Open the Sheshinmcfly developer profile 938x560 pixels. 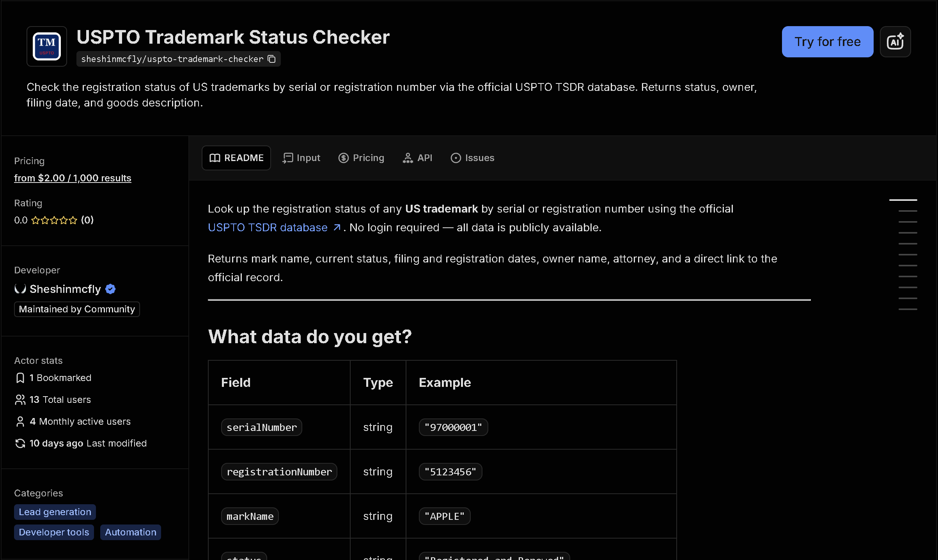tap(65, 289)
